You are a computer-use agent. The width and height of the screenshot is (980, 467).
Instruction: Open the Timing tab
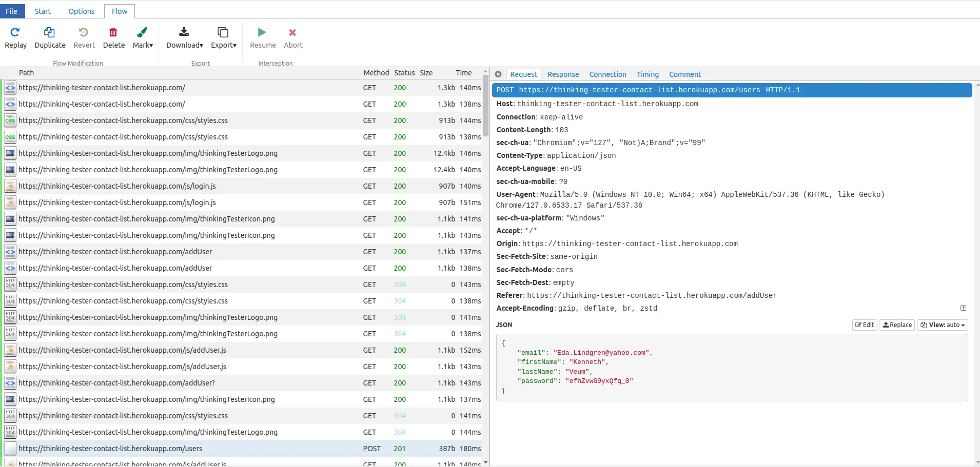648,74
